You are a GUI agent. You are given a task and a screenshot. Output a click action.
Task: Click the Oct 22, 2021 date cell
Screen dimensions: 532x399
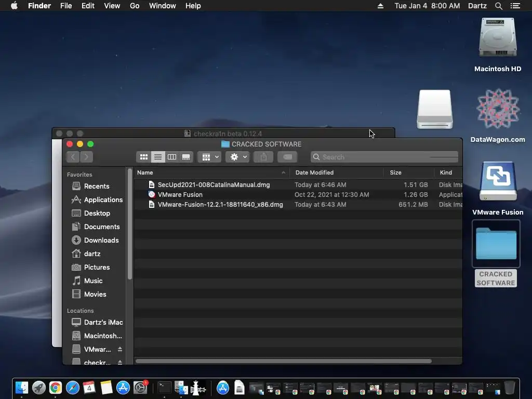[x=332, y=194]
